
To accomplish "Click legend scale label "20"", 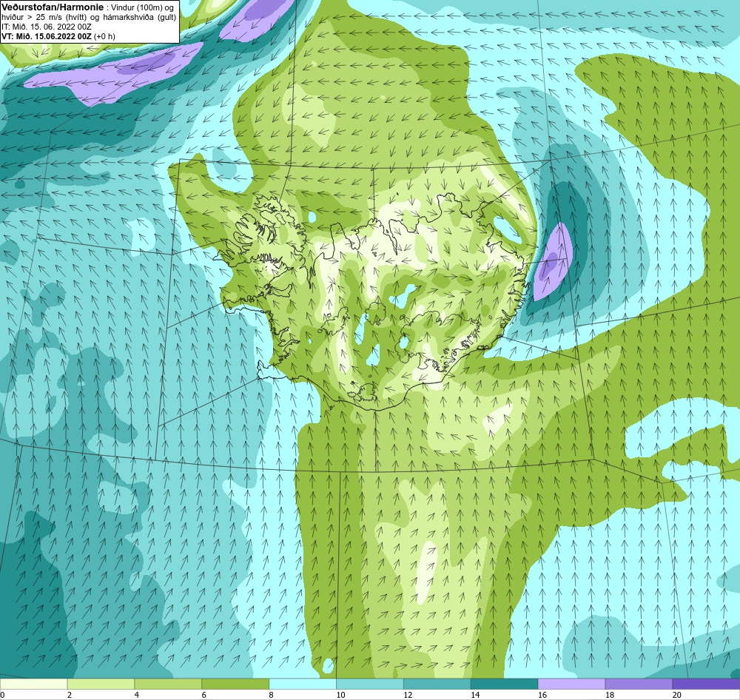I will 677,695.
